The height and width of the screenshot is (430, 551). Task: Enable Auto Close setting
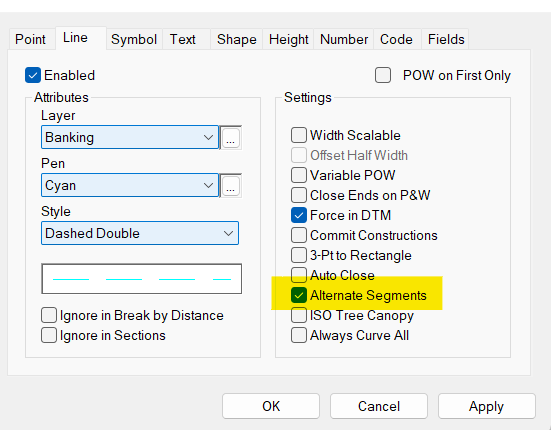(x=299, y=275)
